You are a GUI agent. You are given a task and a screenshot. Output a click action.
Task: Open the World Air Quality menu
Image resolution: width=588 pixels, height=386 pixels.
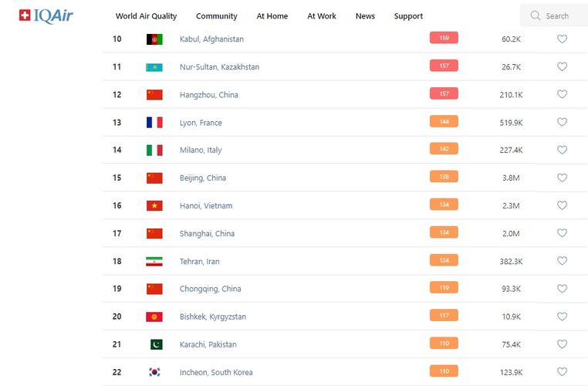[146, 16]
